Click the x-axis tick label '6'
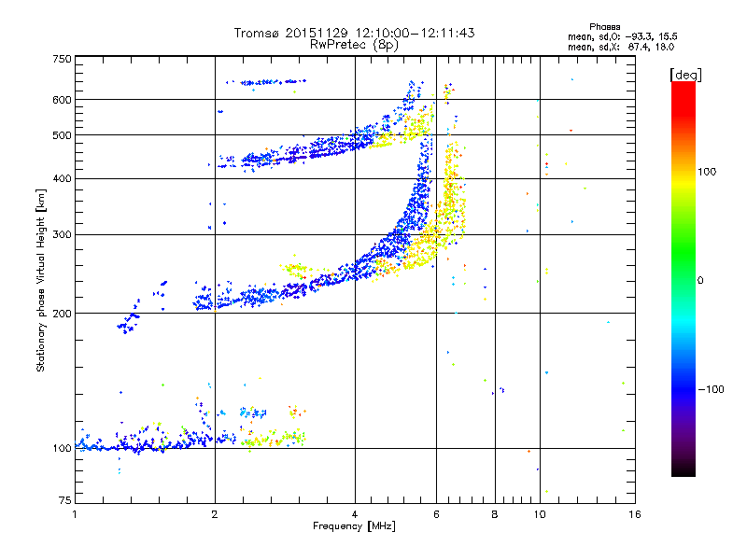Viewport: 747px width, 560px height. (436, 514)
